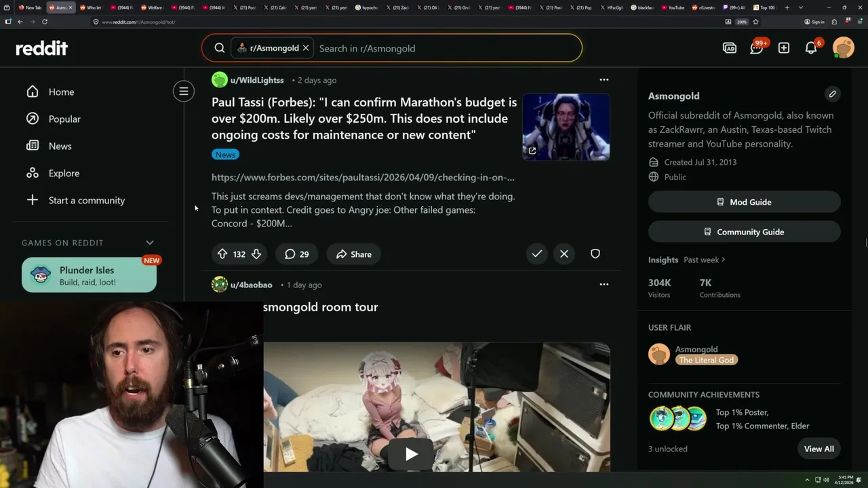Approve the post with checkmark icon
Screen dimensions: 868x488
(x=537, y=253)
